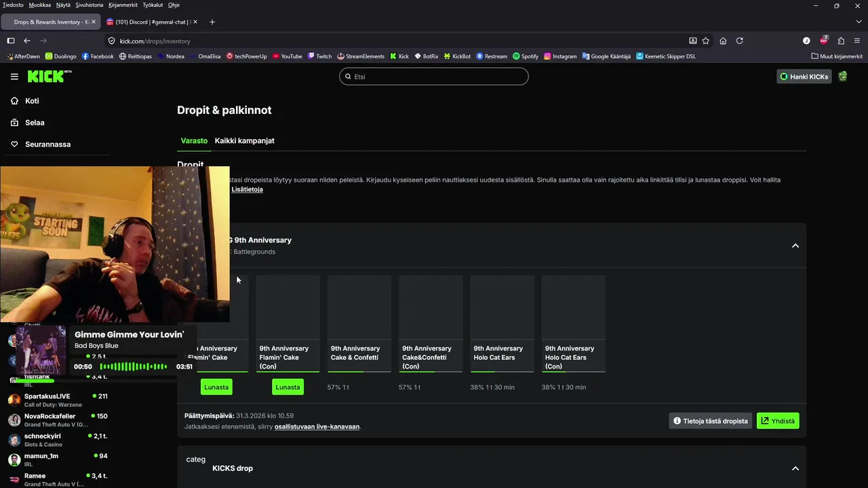Viewport: 868px width, 488px height.
Task: Bookmark this page with the star icon
Action: (706, 41)
